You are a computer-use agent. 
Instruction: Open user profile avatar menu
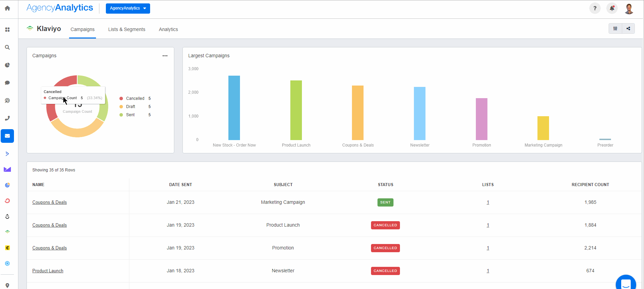(x=629, y=8)
